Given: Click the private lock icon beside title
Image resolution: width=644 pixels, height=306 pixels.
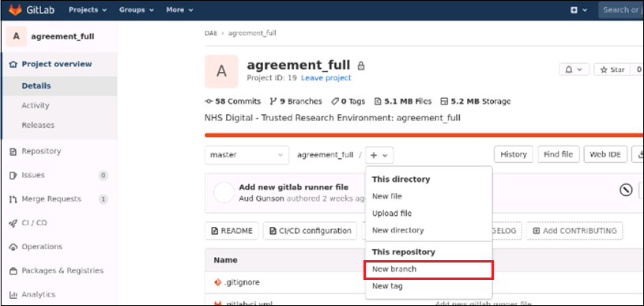Looking at the screenshot, I should click(x=361, y=66).
